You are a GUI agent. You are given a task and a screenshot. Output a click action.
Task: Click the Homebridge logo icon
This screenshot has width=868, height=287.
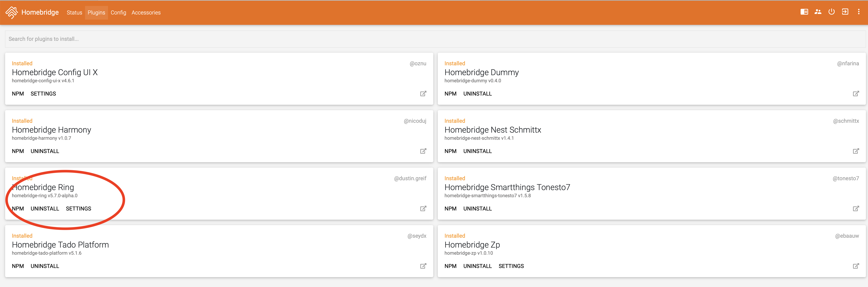[x=12, y=12]
